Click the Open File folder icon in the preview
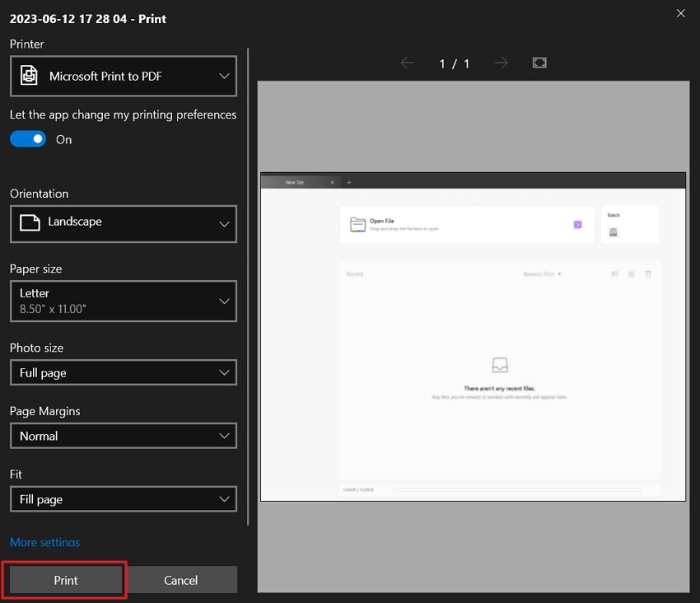 359,222
